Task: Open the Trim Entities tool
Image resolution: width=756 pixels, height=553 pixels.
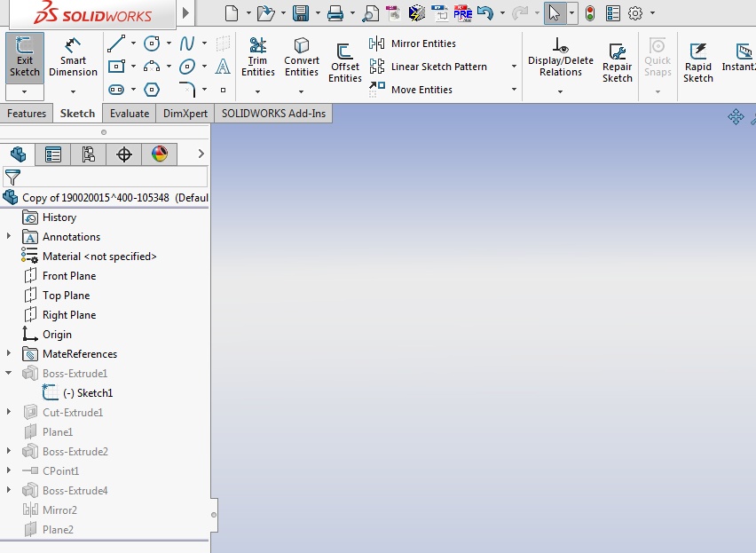Action: tap(258, 57)
